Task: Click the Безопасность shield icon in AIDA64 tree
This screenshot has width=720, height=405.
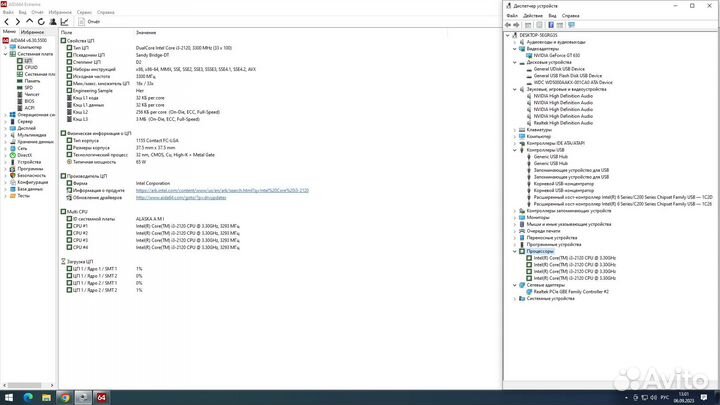Action: click(x=13, y=175)
